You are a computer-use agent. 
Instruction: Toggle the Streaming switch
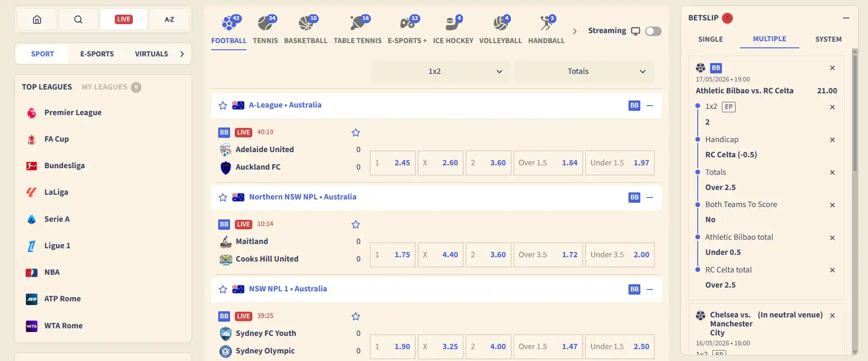[x=653, y=31]
